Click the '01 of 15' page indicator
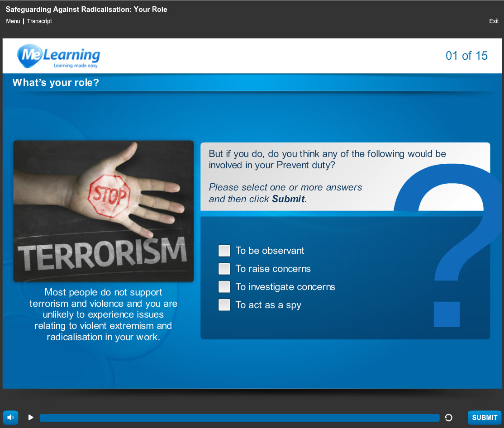Image resolution: width=504 pixels, height=428 pixels. (466, 56)
